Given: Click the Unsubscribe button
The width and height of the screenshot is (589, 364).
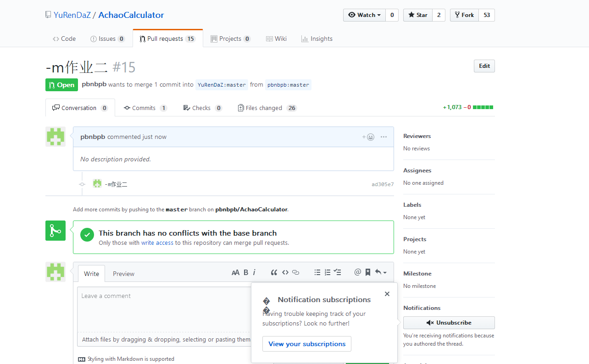Looking at the screenshot, I should click(449, 323).
